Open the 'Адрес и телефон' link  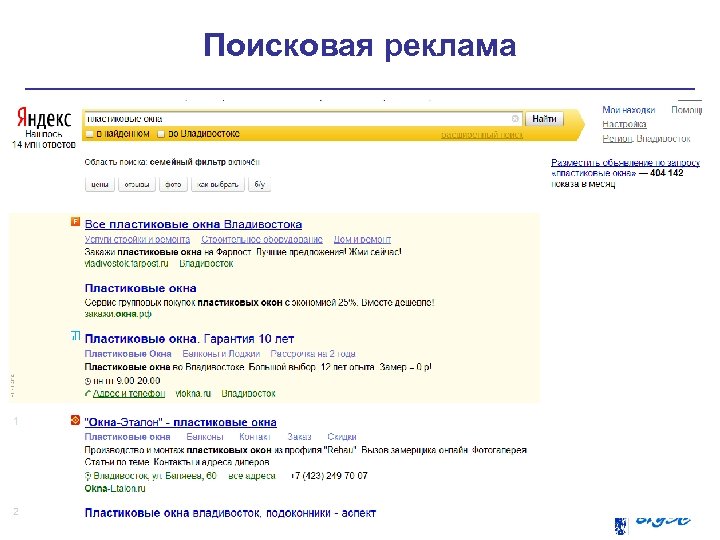click(129, 394)
